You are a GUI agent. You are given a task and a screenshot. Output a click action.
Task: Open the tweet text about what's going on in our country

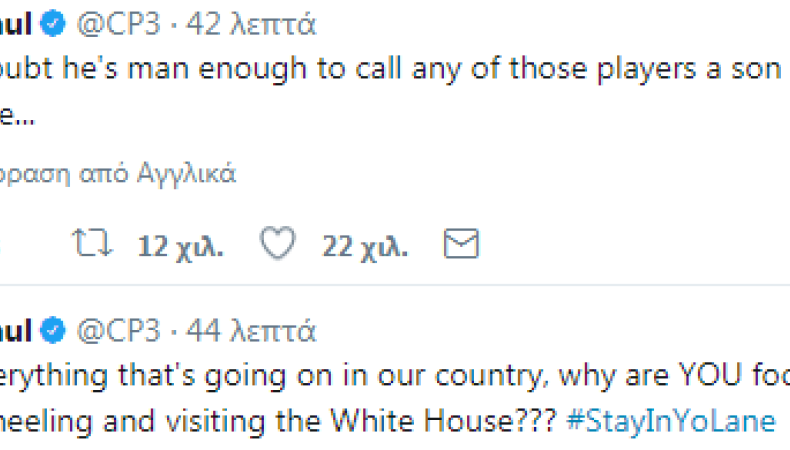[x=395, y=376]
